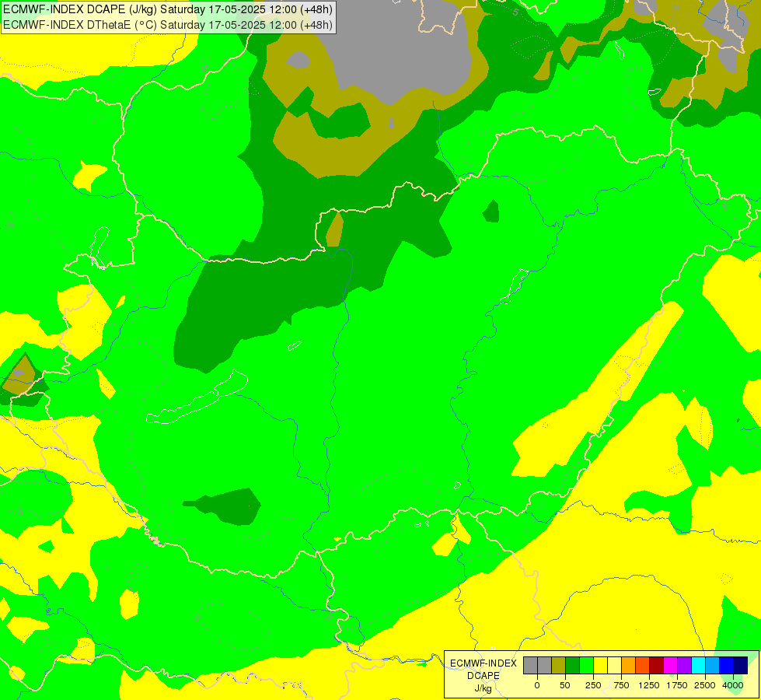Click the light blue legend swatch
This screenshot has width=761, height=700.
pyautogui.click(x=713, y=665)
